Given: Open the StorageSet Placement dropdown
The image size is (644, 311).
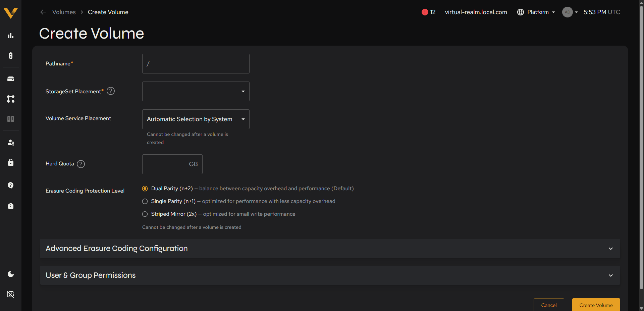Looking at the screenshot, I should click(x=196, y=91).
